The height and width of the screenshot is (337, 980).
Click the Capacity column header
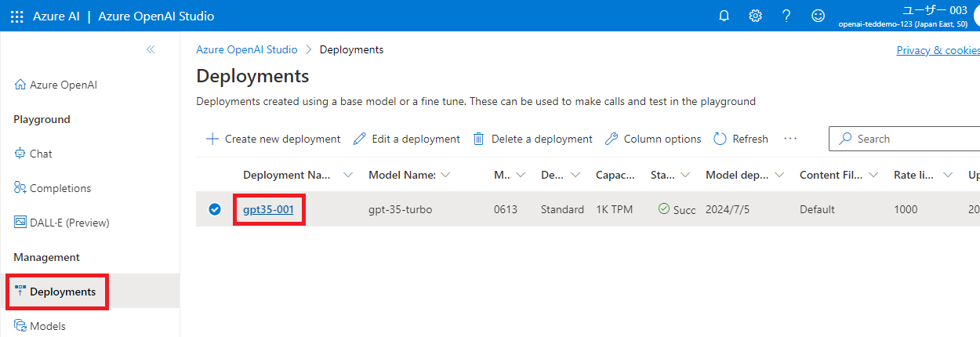(615, 175)
